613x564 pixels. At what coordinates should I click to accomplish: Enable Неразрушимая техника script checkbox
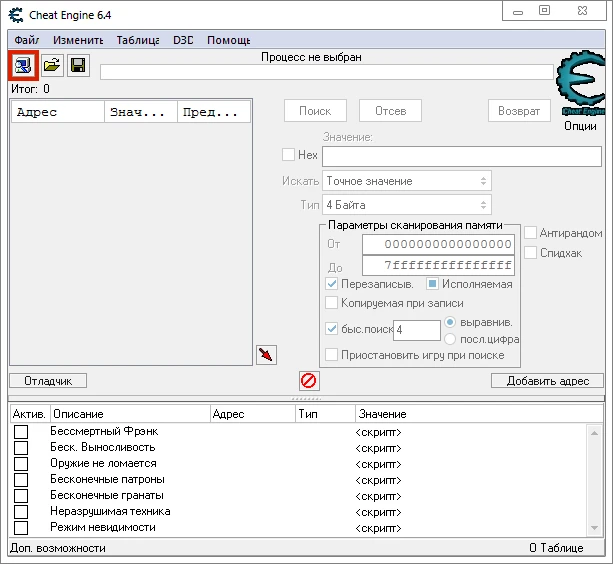coord(21,512)
